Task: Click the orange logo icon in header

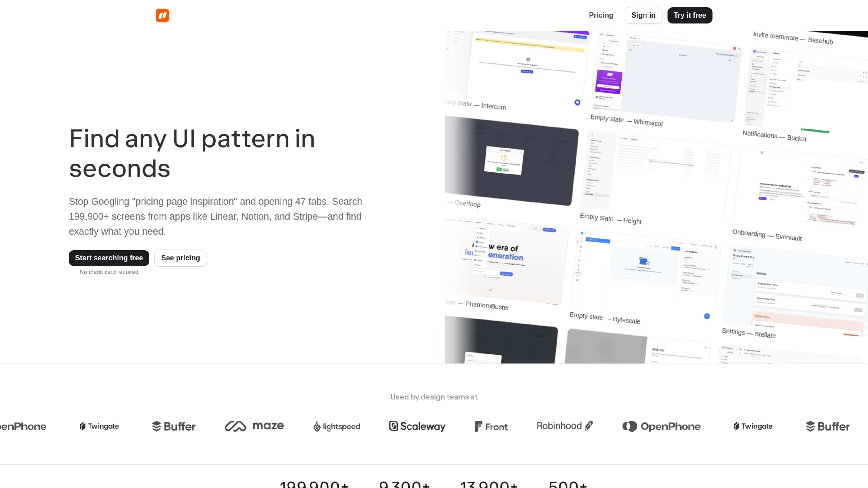Action: pyautogui.click(x=162, y=15)
